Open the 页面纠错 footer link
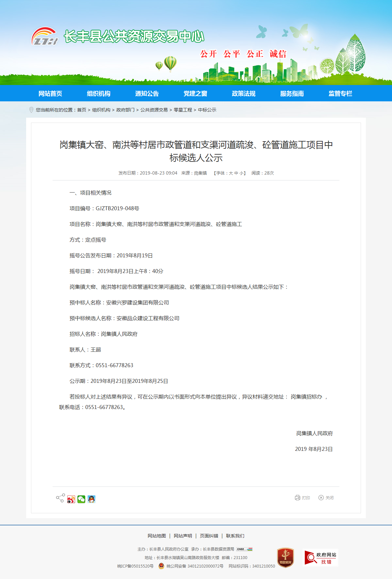392x579 pixels. 209,536
